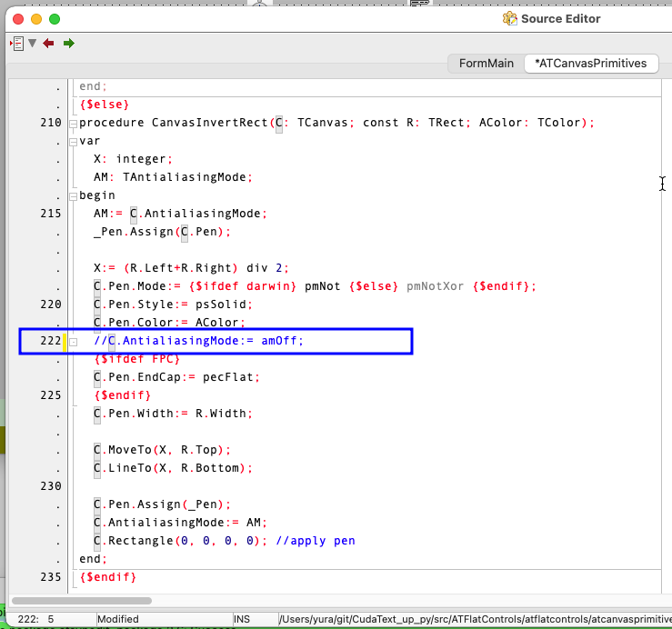Click line number 210 in gutter
672x629 pixels.
[51, 123]
